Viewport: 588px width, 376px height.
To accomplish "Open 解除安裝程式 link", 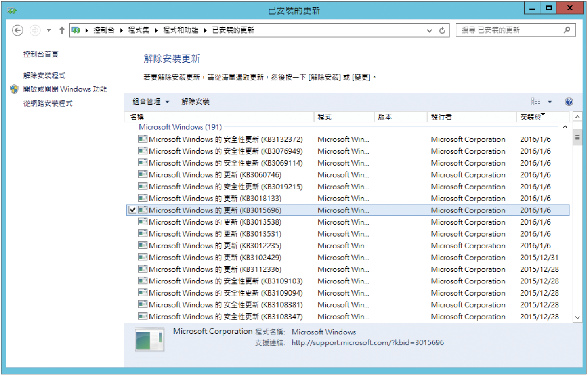I will (x=44, y=75).
